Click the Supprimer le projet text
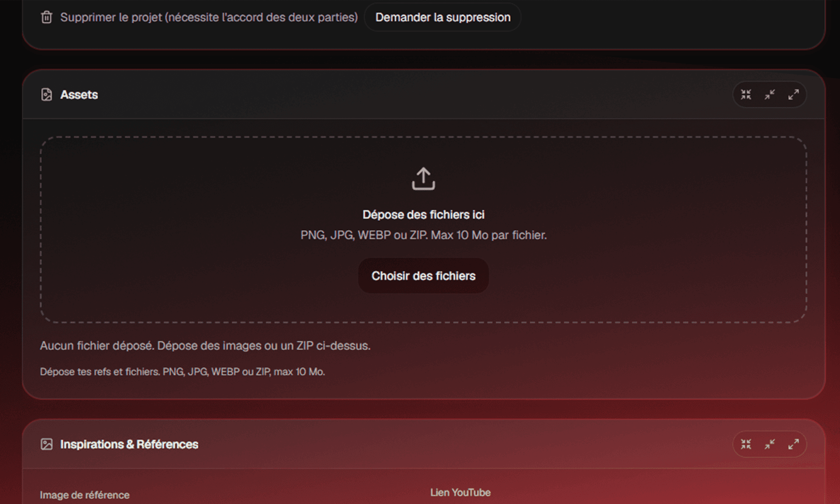 pos(111,17)
